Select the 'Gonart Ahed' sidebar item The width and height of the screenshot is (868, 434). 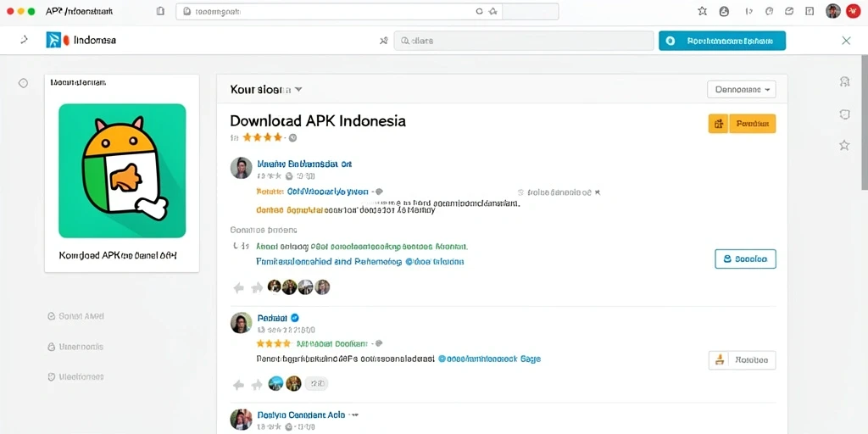pyautogui.click(x=76, y=316)
